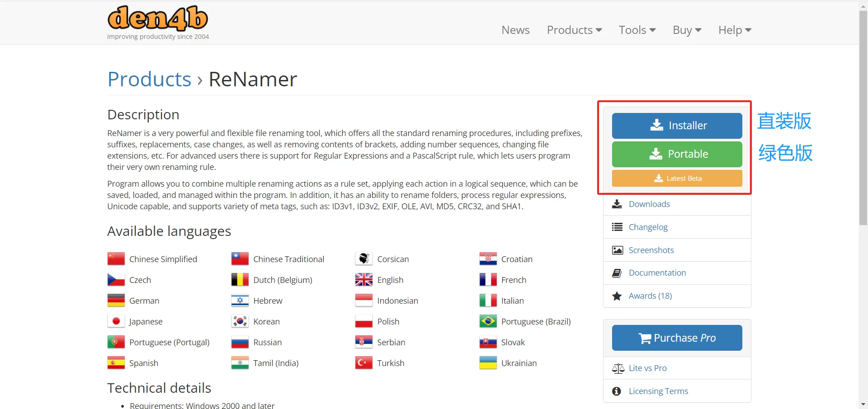Click the Italian flag icon
868x409 pixels.
488,301
